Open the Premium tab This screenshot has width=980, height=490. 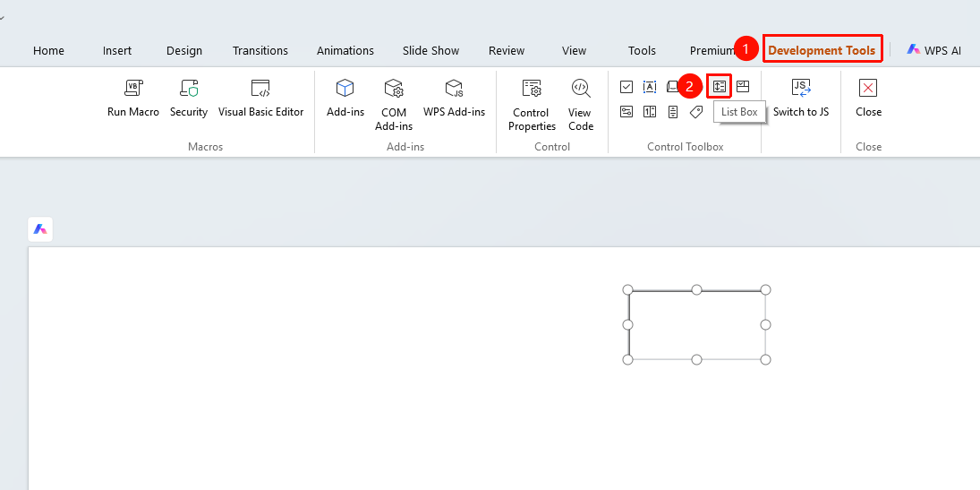pos(712,51)
